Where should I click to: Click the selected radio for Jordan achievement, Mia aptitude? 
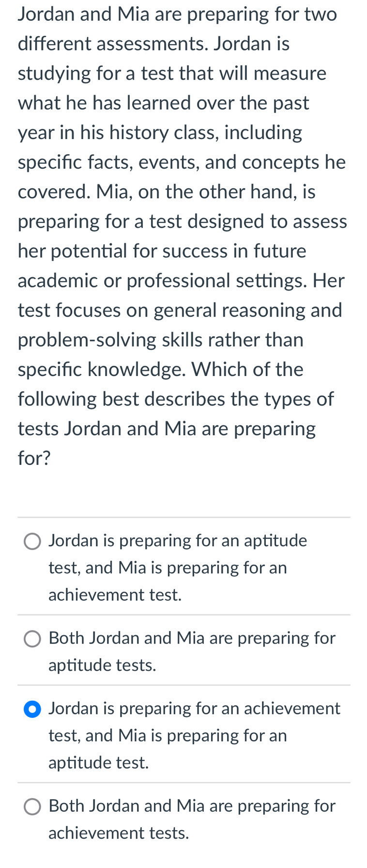[x=32, y=710]
